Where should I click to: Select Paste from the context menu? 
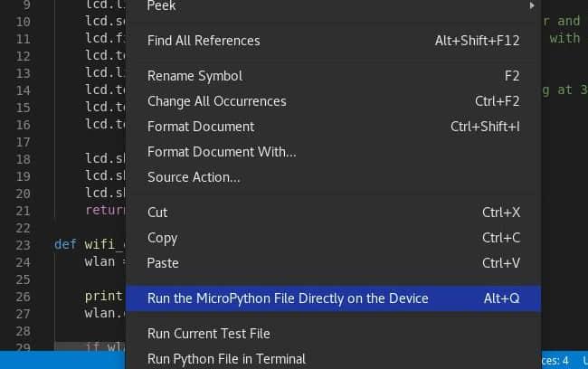(x=163, y=263)
